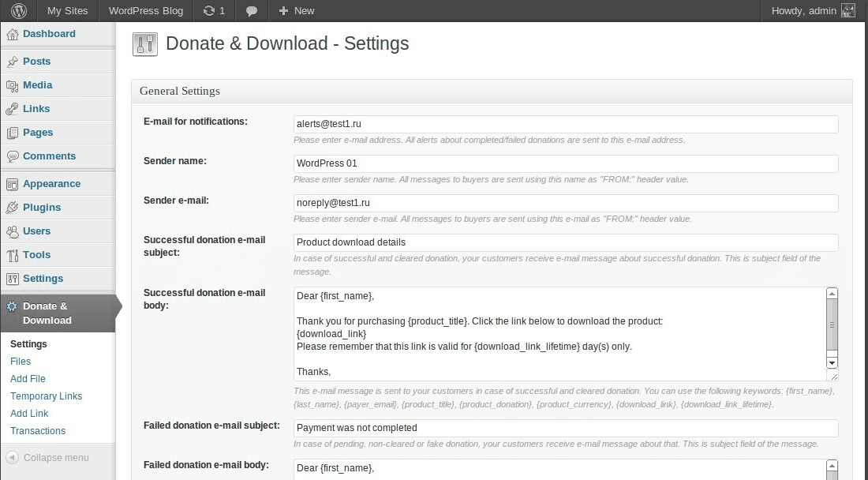Screen dimensions: 868x480
Task: Open the Transactions submenu link
Action: [x=38, y=431]
